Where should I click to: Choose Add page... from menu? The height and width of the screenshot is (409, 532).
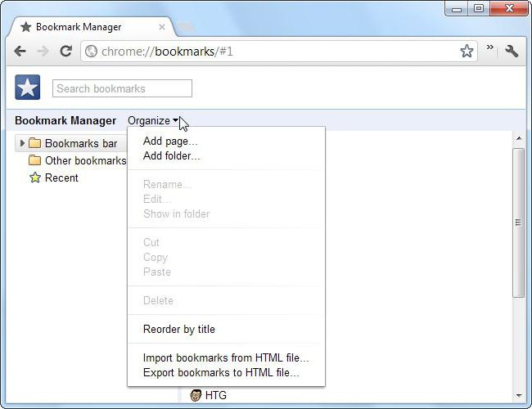tap(170, 141)
